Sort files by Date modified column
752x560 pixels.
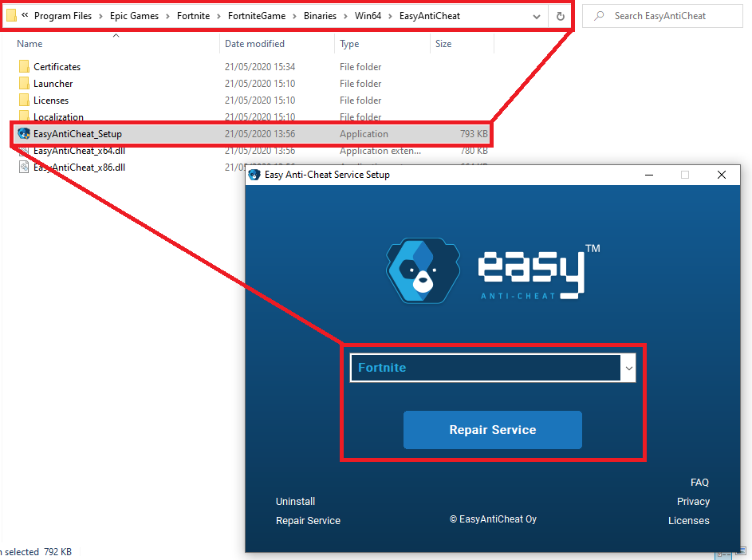[254, 44]
